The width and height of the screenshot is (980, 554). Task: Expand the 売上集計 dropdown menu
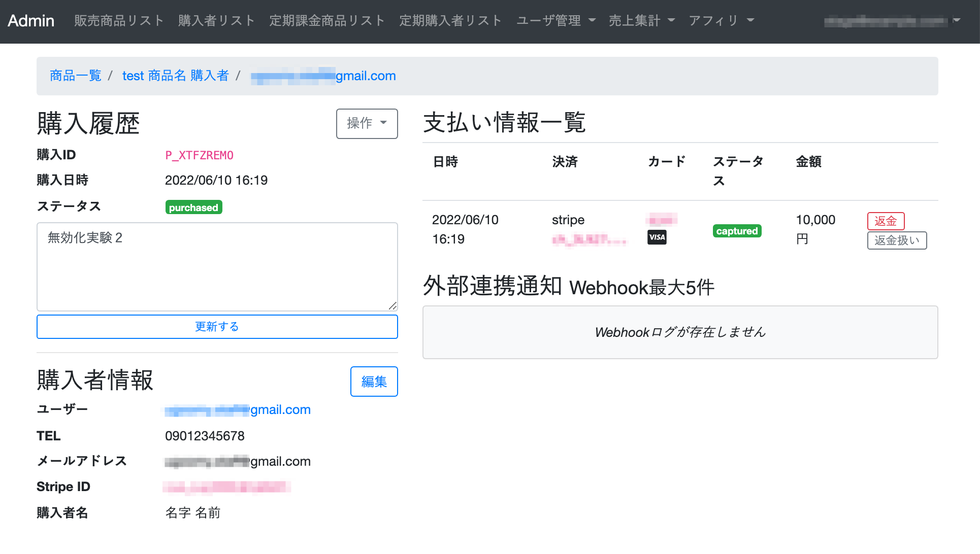(x=641, y=21)
